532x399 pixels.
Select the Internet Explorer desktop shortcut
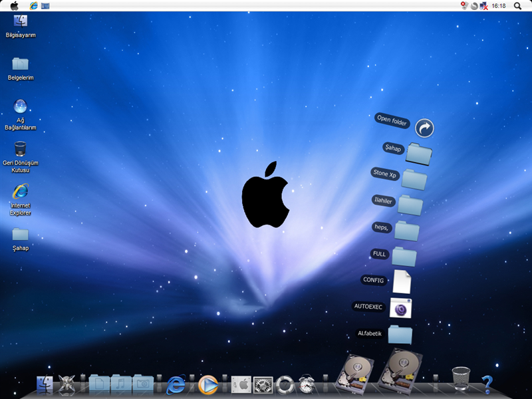tap(21, 200)
